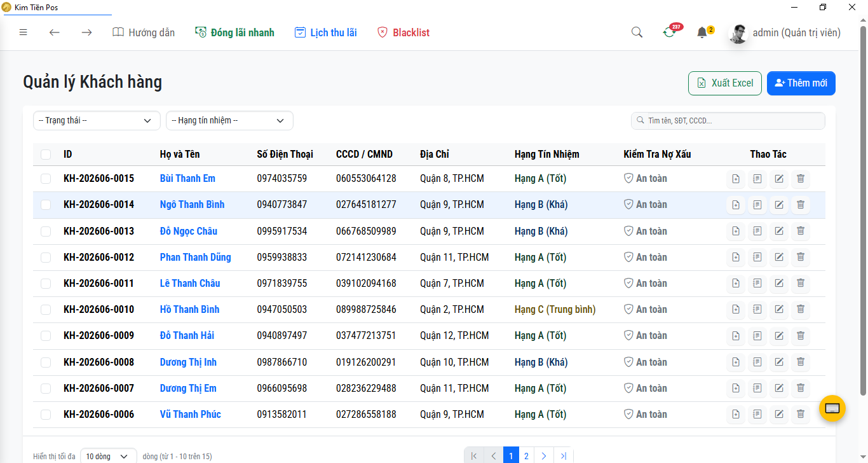Image resolution: width=868 pixels, height=463 pixels.
Task: Delete customer Ngô Thanh Bình
Action: 801,205
